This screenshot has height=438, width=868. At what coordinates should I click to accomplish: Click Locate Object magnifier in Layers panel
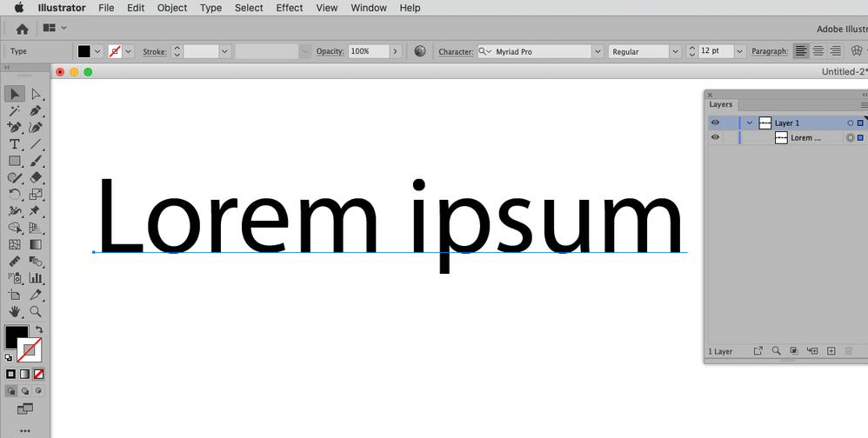click(776, 350)
